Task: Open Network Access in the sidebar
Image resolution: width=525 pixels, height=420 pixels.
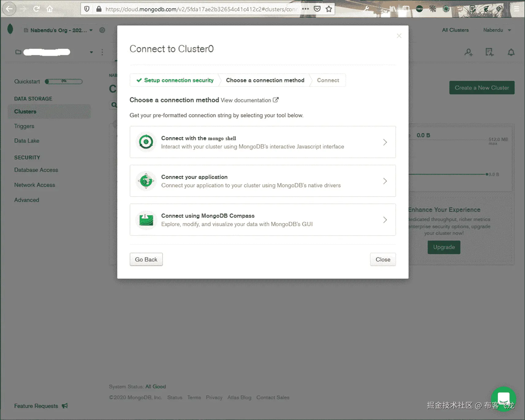Action: click(x=35, y=185)
